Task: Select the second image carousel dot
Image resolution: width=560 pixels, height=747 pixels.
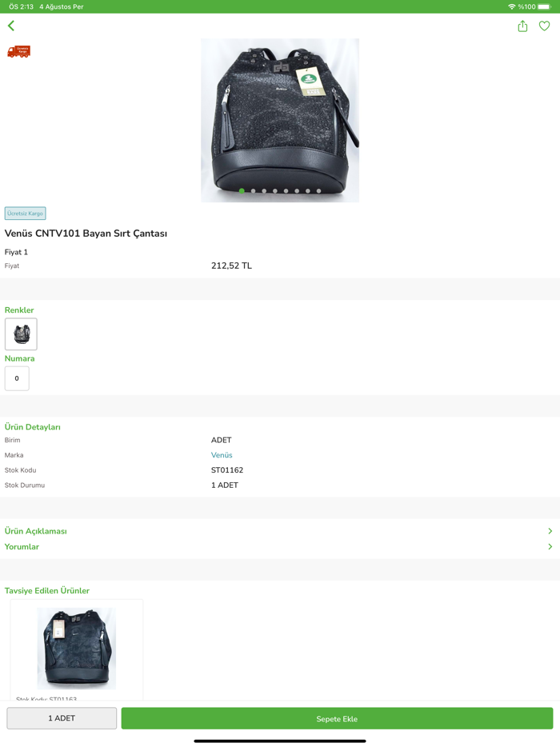Action: (253, 191)
